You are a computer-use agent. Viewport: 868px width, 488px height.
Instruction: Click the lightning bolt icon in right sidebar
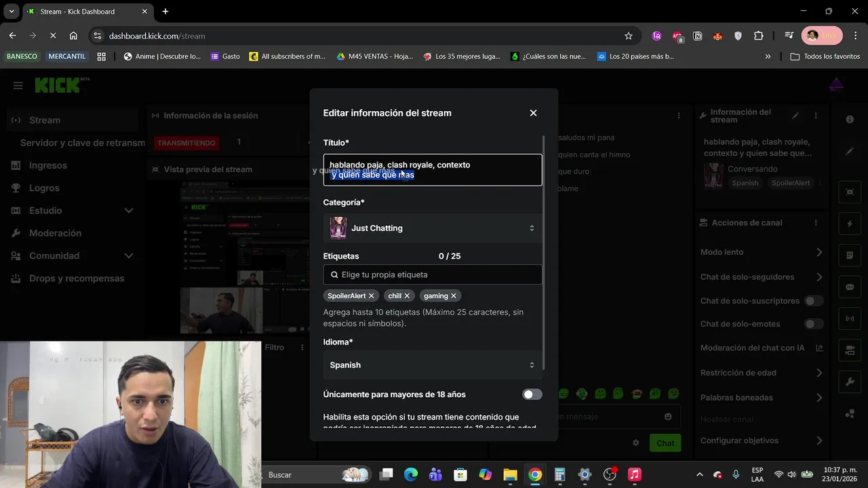(850, 224)
